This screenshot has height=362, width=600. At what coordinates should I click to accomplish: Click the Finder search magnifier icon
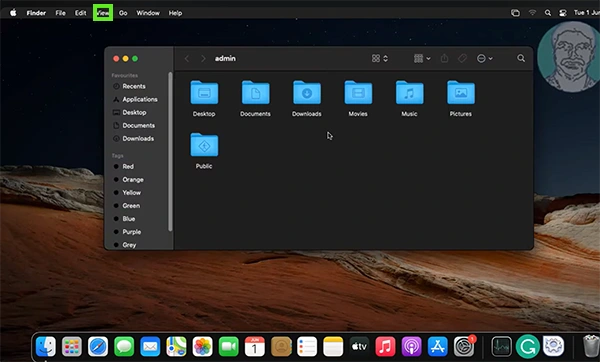521,58
